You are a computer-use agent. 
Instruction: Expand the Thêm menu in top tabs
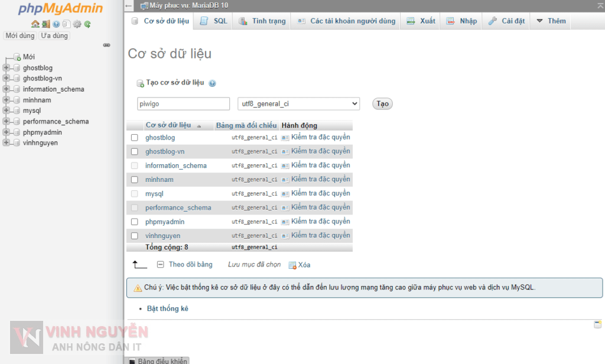tap(551, 21)
